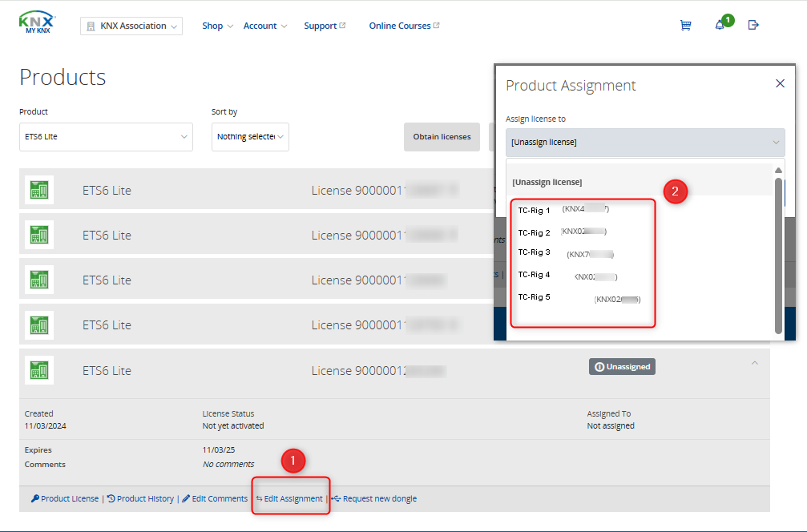Click the fourth ETS6 Lite product icon
The height and width of the screenshot is (532, 807).
pos(39,325)
